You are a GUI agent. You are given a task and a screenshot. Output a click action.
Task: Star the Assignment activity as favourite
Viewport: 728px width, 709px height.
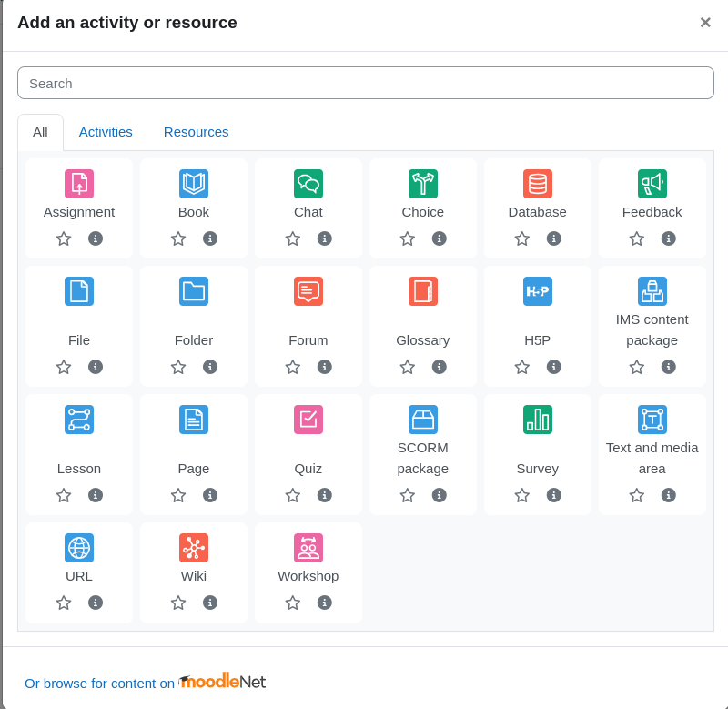64,238
